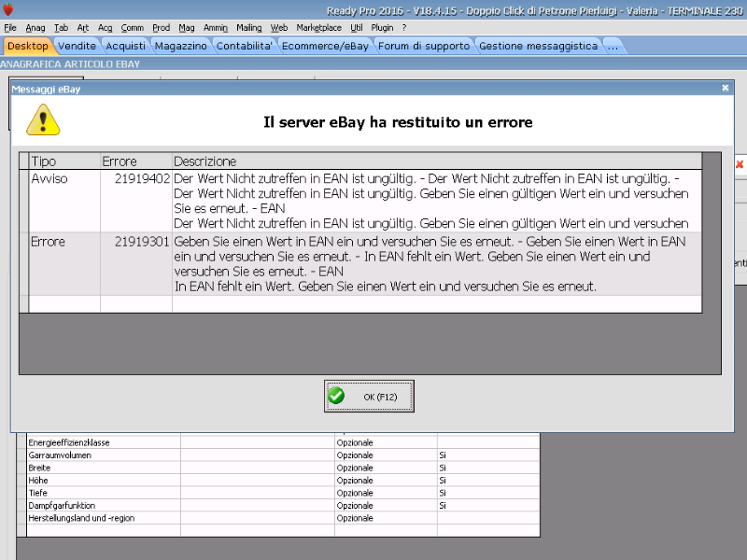747x560 pixels.
Task: Click the ANAGRAFICA ARTICOLO EBAY title bar
Action: point(373,63)
